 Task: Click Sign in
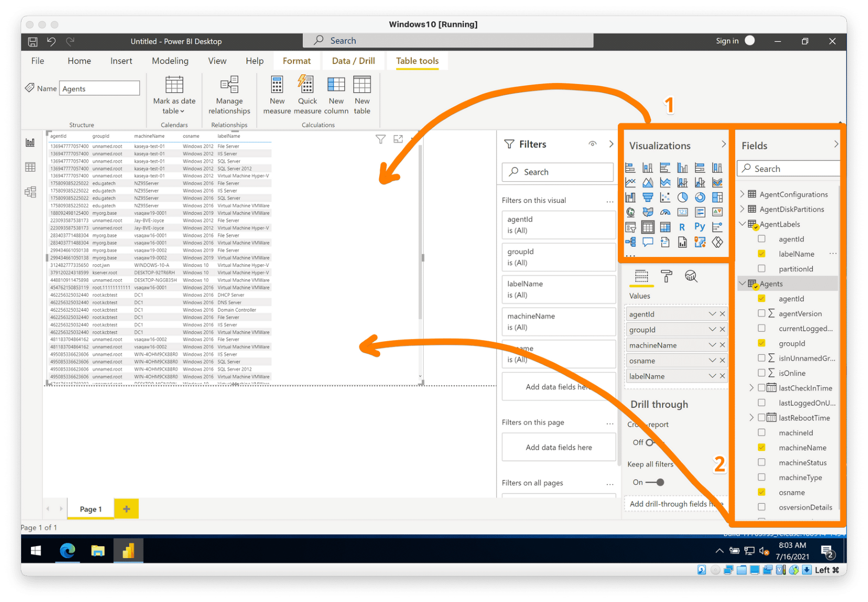pos(727,41)
